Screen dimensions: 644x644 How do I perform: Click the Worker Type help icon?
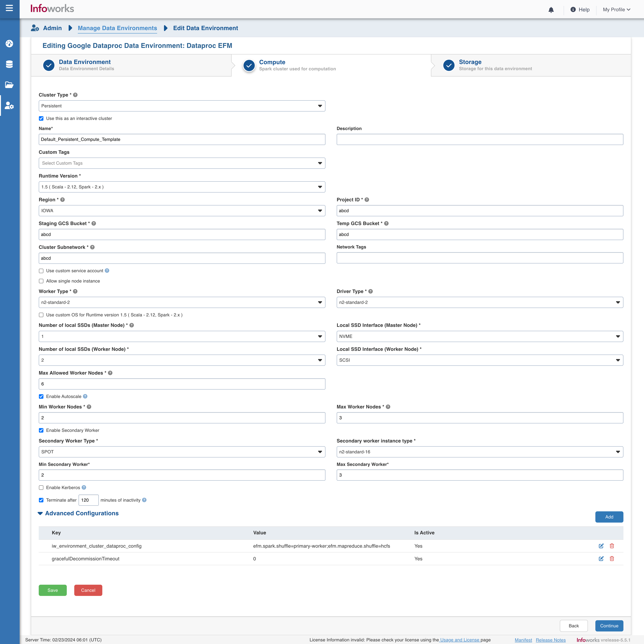point(75,292)
